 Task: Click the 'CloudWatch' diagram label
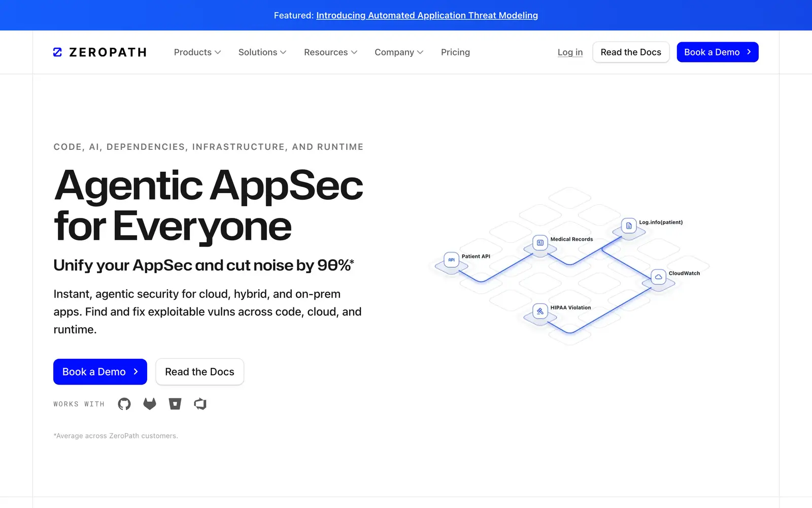tap(684, 273)
